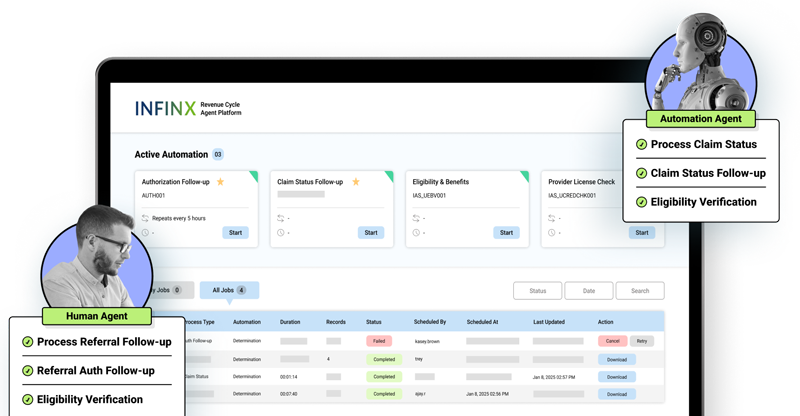Click the timestamp Jan 8, 2025 02:56 PM
The width and height of the screenshot is (800, 416).
click(x=487, y=394)
